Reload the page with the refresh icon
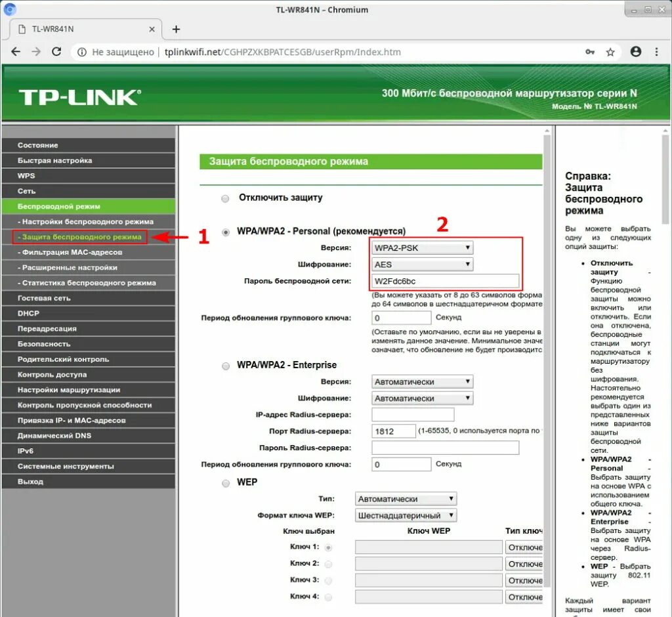Screen dimensions: 672x617 click(x=56, y=52)
